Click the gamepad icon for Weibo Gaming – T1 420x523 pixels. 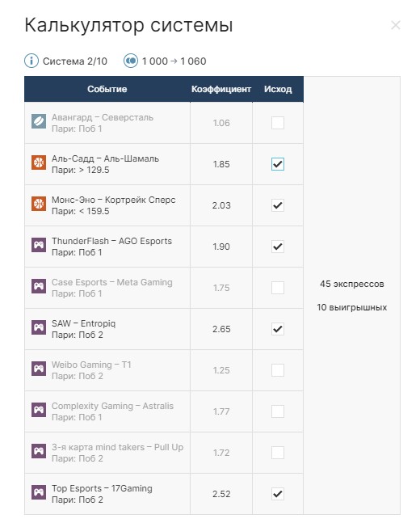click(39, 369)
